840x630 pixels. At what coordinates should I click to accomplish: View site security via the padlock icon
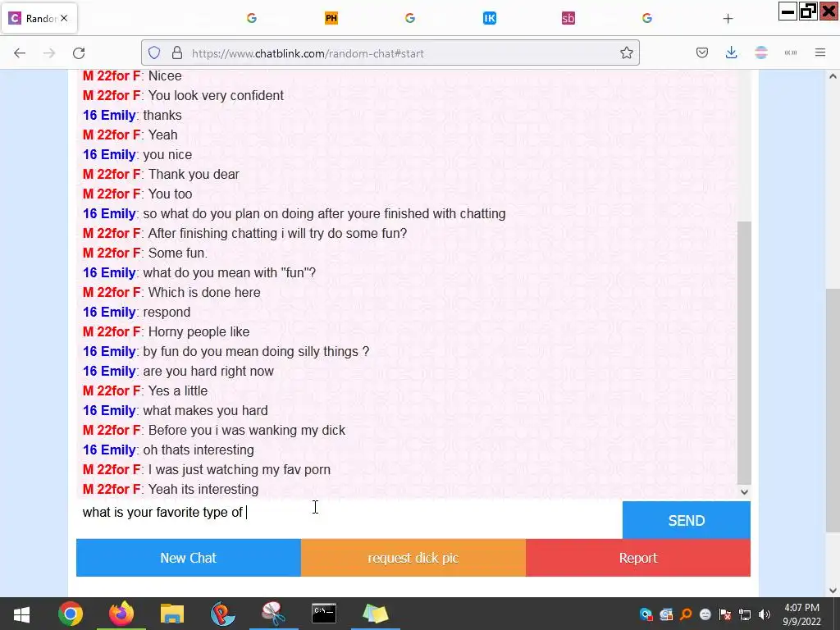point(177,53)
